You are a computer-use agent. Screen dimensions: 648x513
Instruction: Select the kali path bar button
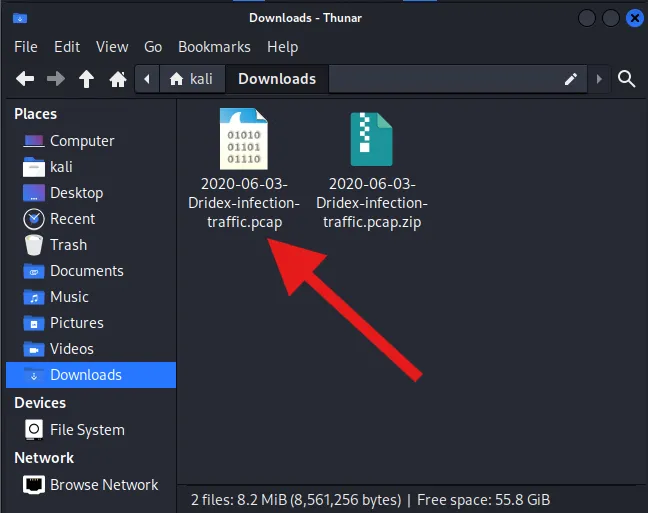[192, 79]
